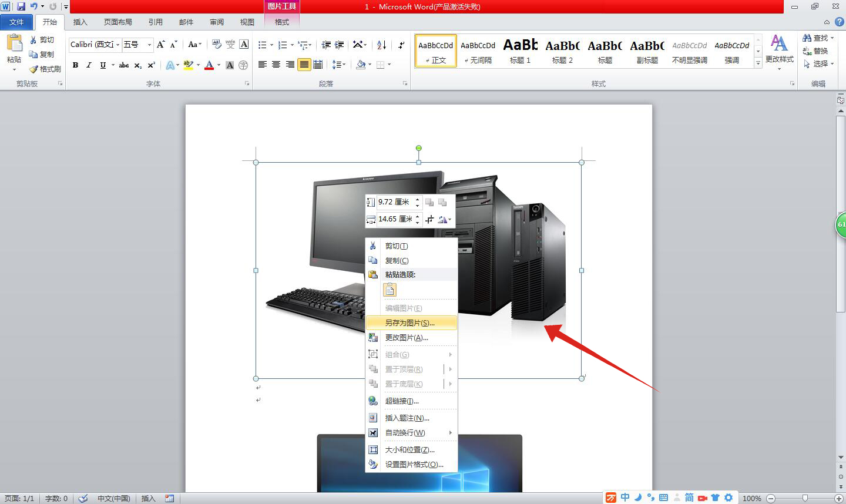Choose 另存为图片(S) from the context menu
The height and width of the screenshot is (504, 846).
coord(411,322)
